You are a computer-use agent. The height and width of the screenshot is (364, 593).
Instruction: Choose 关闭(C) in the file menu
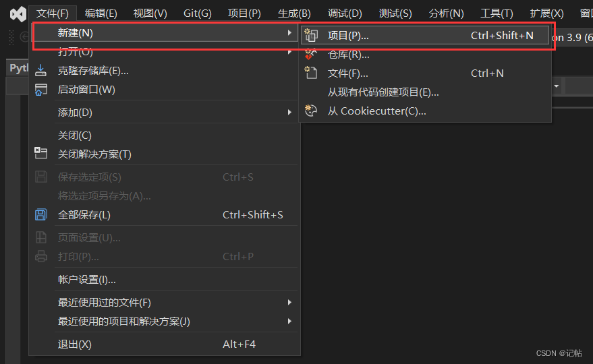(x=75, y=135)
